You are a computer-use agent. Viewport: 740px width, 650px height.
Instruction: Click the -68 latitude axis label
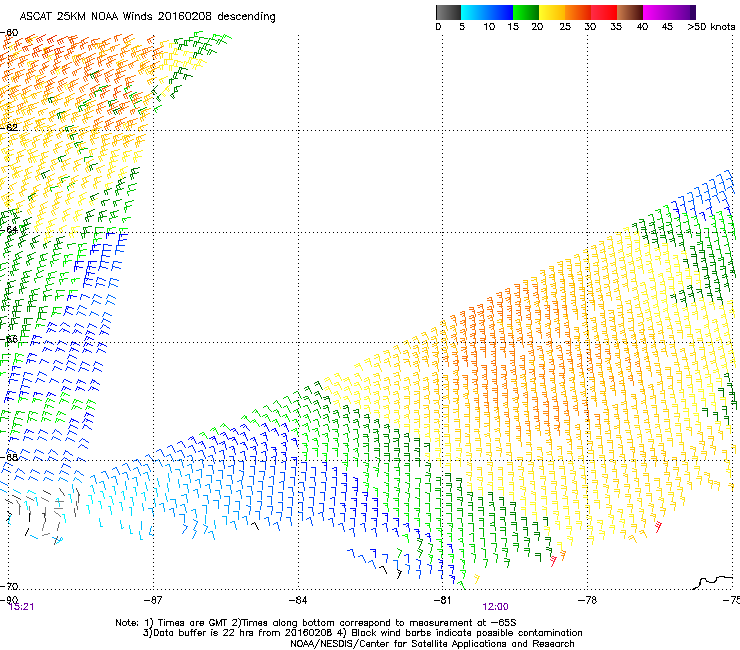(9, 457)
